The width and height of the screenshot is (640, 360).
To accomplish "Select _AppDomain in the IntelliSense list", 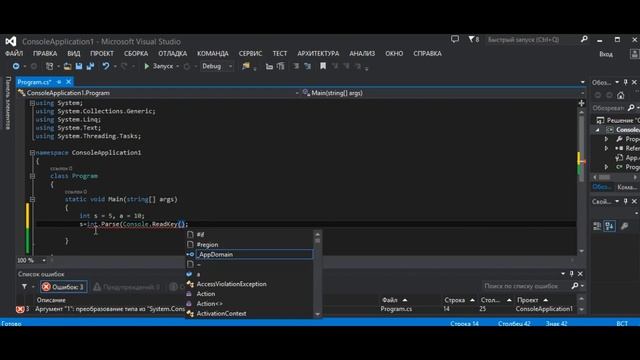I will 249,254.
